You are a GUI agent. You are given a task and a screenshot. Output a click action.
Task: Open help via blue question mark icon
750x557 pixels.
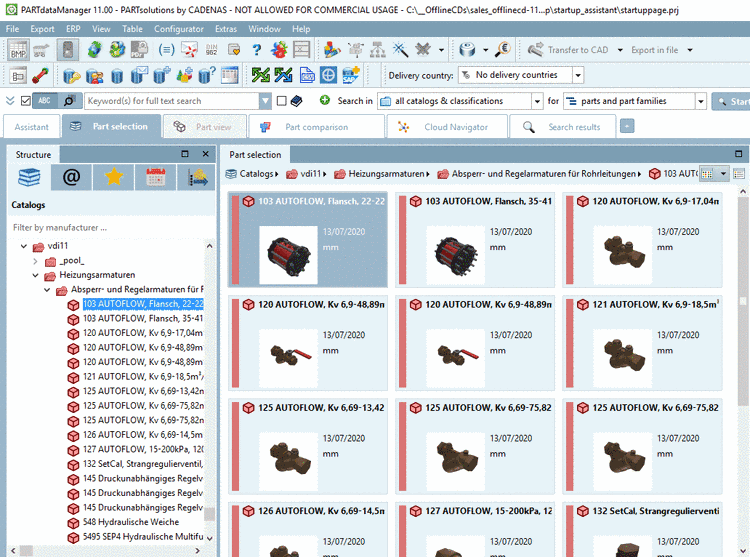[x=256, y=49]
